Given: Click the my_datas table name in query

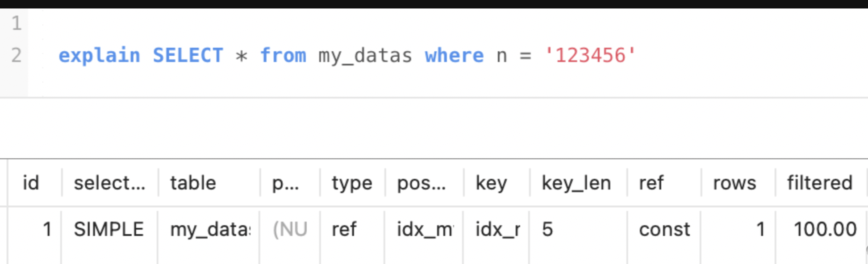Looking at the screenshot, I should coord(365,56).
